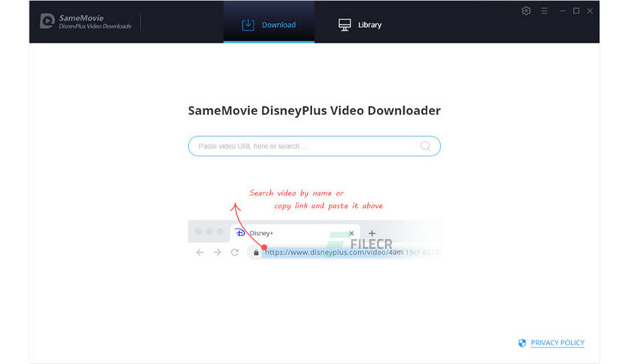Click the privacy shield icon
The height and width of the screenshot is (364, 629).
pyautogui.click(x=522, y=343)
